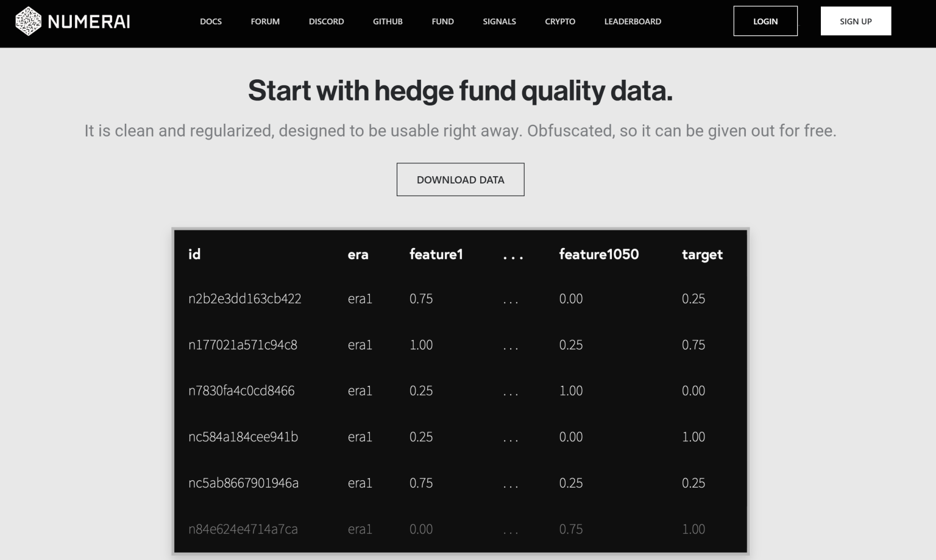The image size is (936, 560).
Task: Click the feature1050 column header
Action: tap(599, 255)
